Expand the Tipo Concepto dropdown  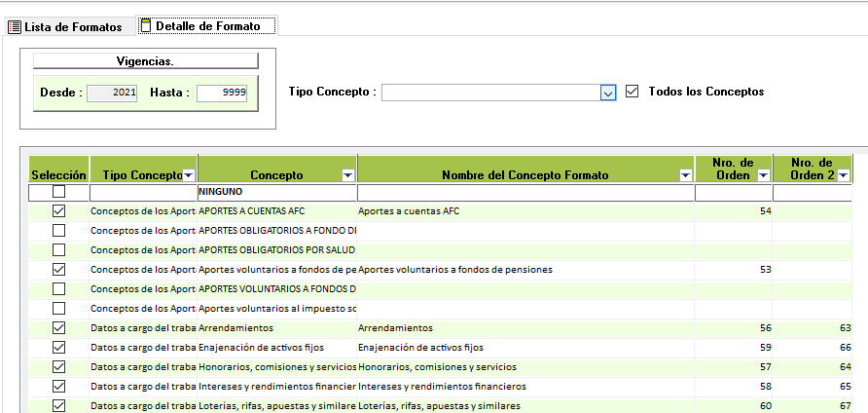pos(608,93)
